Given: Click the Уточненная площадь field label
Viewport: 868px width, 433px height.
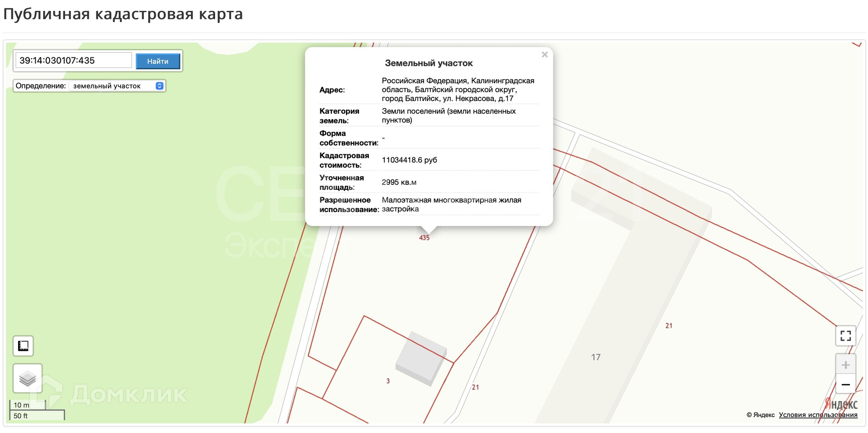Looking at the screenshot, I should [341, 182].
